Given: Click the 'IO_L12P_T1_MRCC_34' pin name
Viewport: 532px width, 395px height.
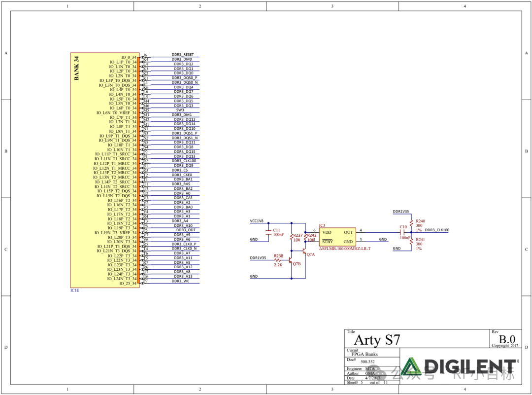Looking at the screenshot, I should pos(115,163).
